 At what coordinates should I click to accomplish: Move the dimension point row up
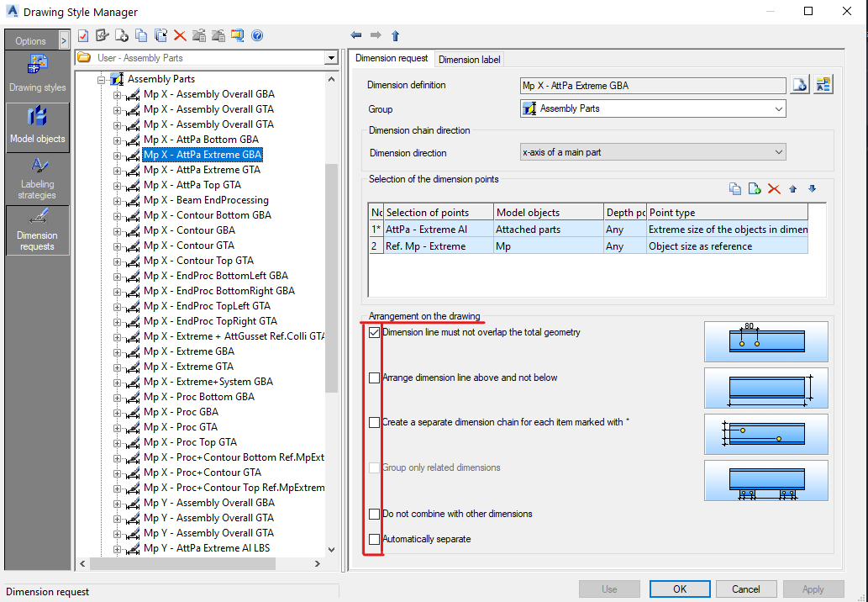(792, 189)
